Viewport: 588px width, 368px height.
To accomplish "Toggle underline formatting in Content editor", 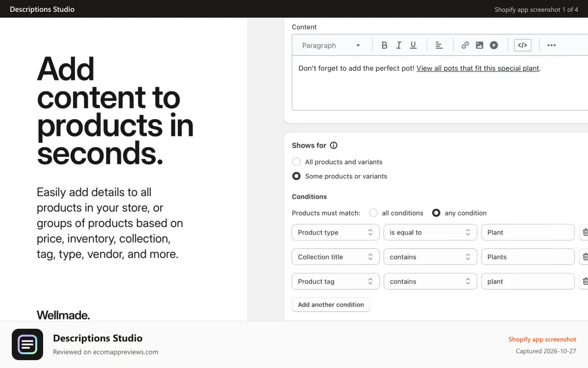I will point(413,45).
